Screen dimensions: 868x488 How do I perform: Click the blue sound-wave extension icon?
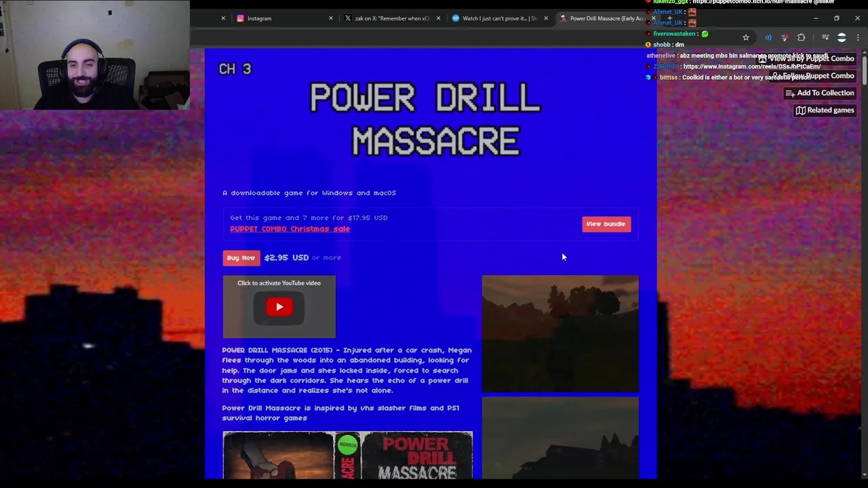pyautogui.click(x=768, y=37)
